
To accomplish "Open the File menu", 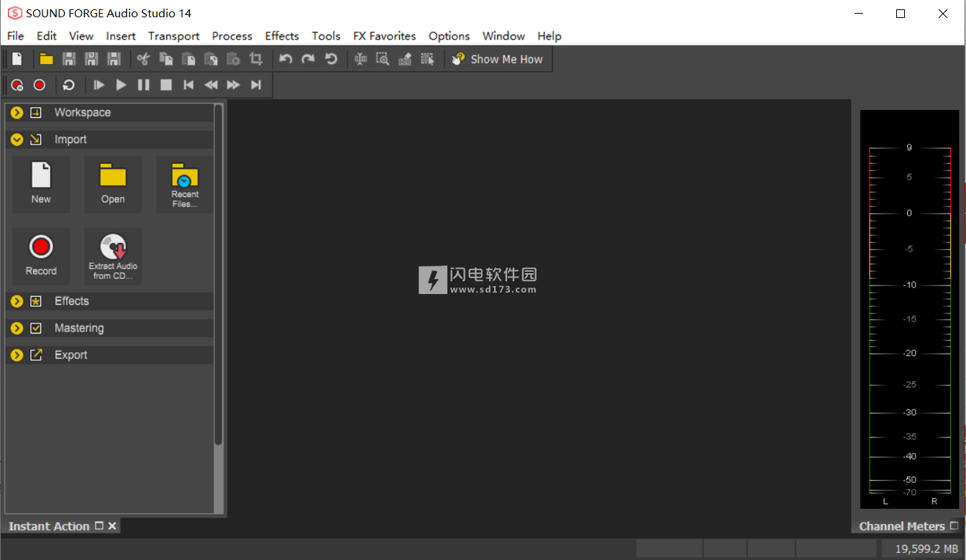I will pyautogui.click(x=15, y=36).
